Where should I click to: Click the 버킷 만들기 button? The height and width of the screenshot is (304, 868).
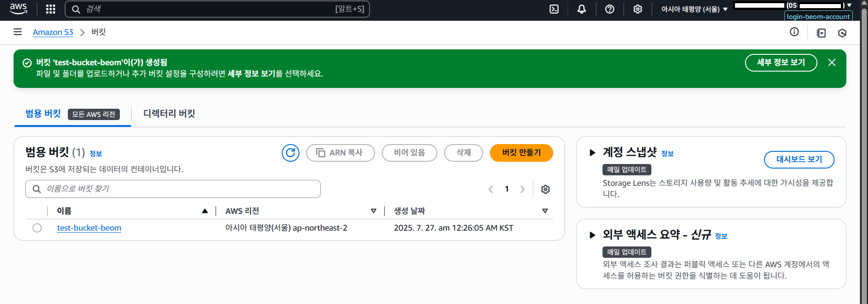coord(522,153)
